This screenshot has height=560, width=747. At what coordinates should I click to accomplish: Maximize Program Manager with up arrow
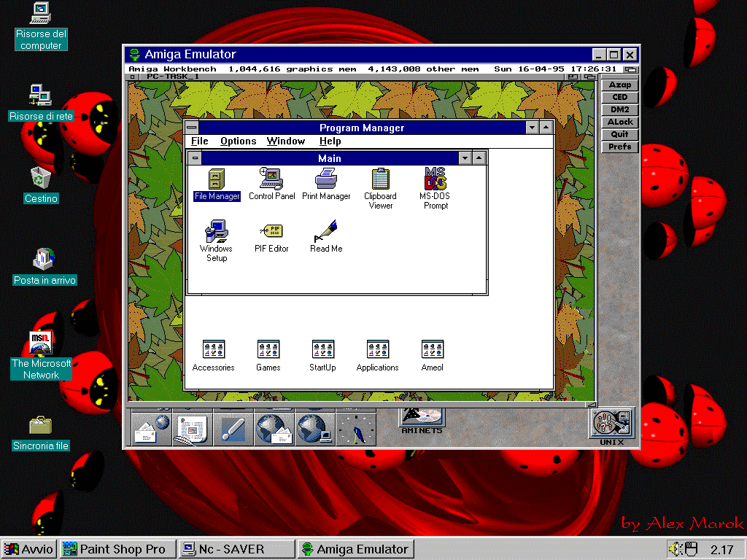pyautogui.click(x=546, y=127)
